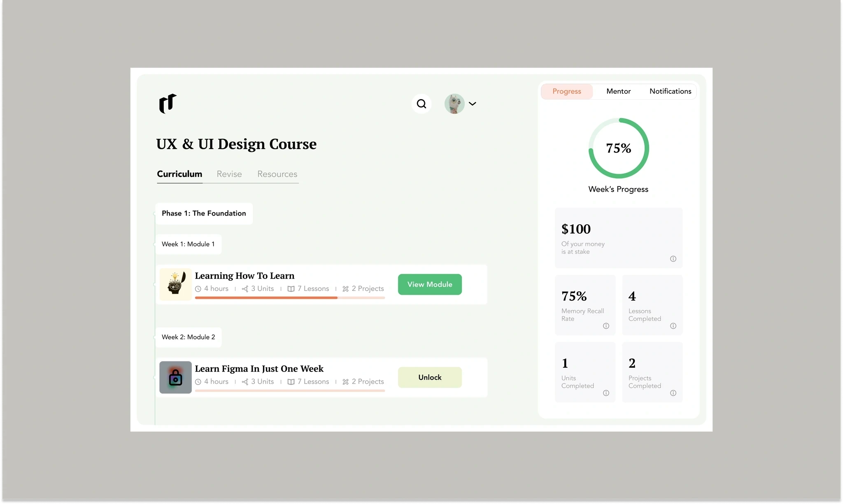Click info icon on Memory Recall Rate card
This screenshot has height=504, width=843.
coord(606,326)
